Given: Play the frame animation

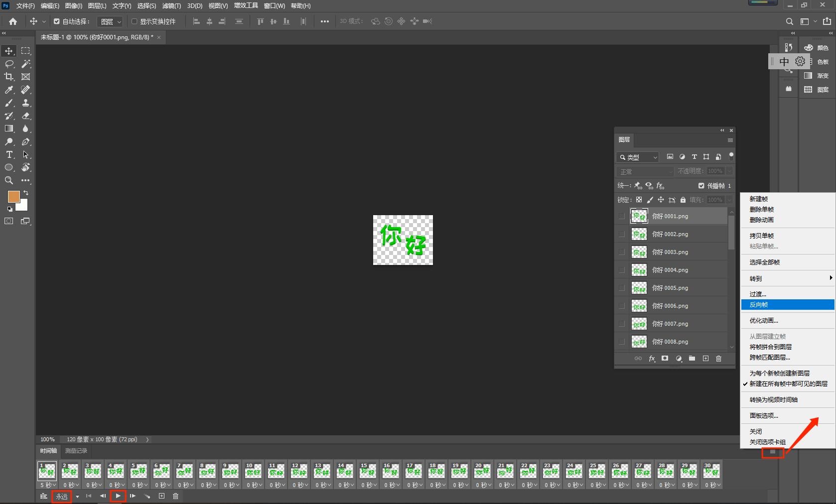Looking at the screenshot, I should [x=118, y=496].
